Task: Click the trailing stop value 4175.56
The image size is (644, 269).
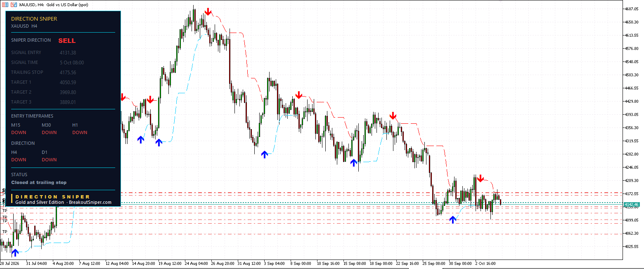Action: [68, 73]
